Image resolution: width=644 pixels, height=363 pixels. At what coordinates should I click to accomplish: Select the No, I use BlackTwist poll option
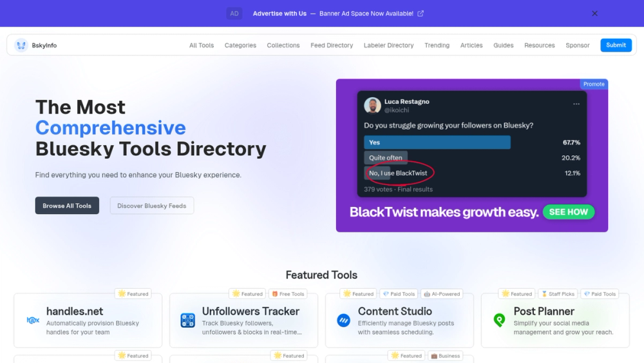coord(398,173)
